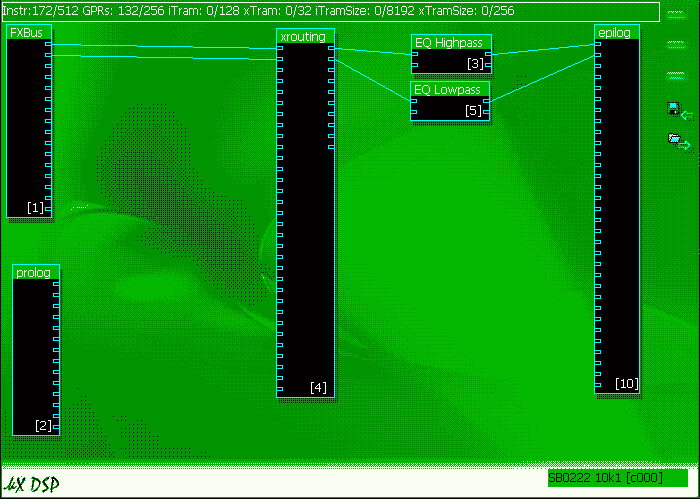Click the Instr: 172/512 resource readout

tap(41, 11)
